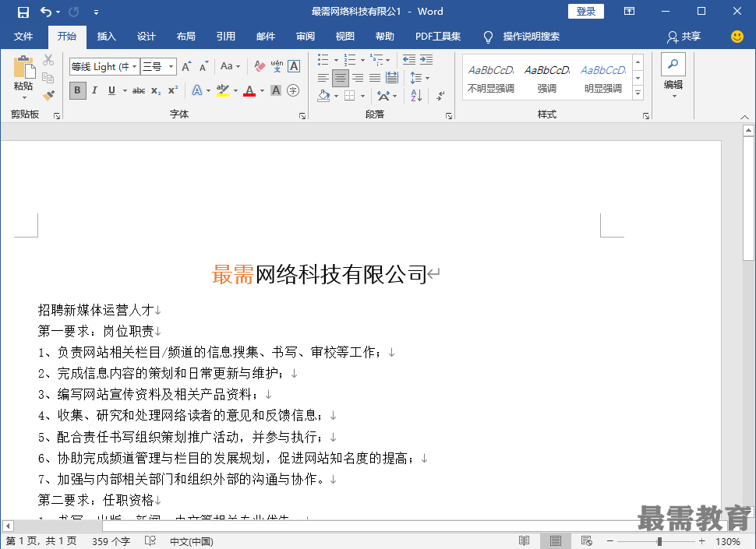Click the Copy icon in clipboard group
Screen dimensions: 756x549
click(x=48, y=78)
